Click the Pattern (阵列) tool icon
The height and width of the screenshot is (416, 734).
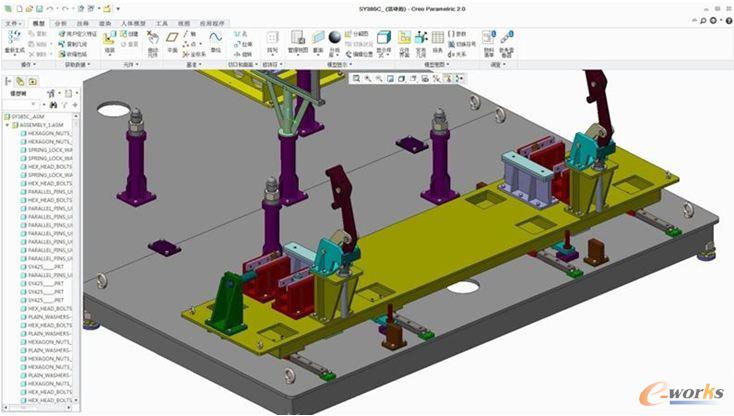pyautogui.click(x=272, y=39)
